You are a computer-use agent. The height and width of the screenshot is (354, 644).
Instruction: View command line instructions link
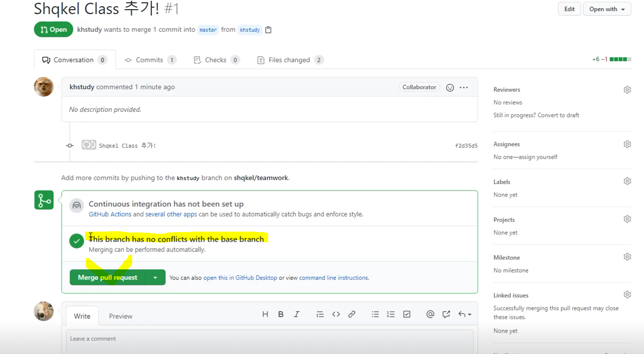coord(334,277)
